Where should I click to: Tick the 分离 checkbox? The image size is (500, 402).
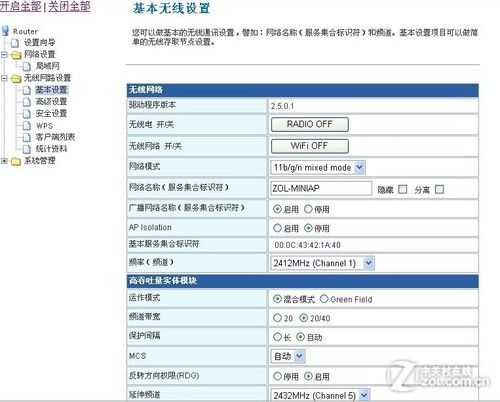click(439, 189)
